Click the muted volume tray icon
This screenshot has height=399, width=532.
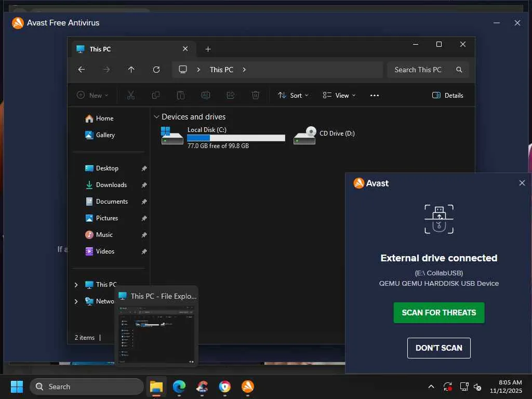click(x=477, y=387)
